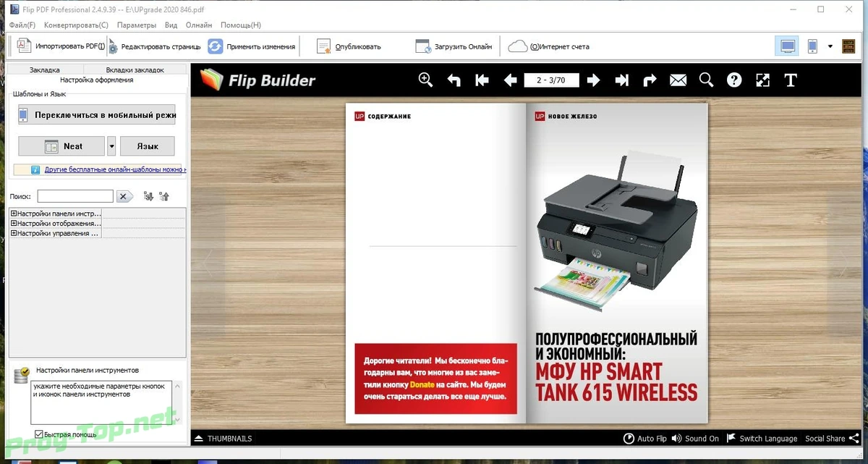The image size is (868, 464).
Task: Click the right HP printer page
Action: [x=618, y=263]
